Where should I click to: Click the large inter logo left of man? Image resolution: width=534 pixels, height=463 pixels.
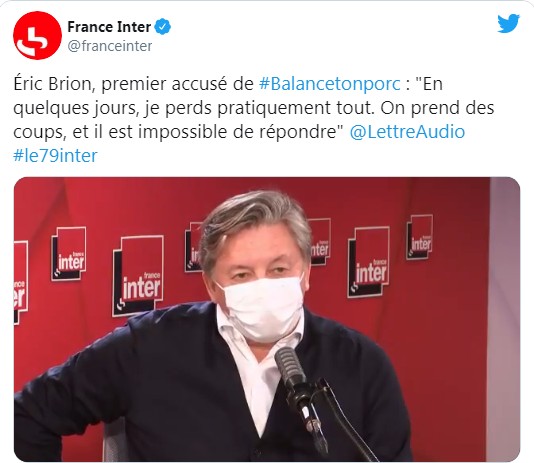pos(138,276)
